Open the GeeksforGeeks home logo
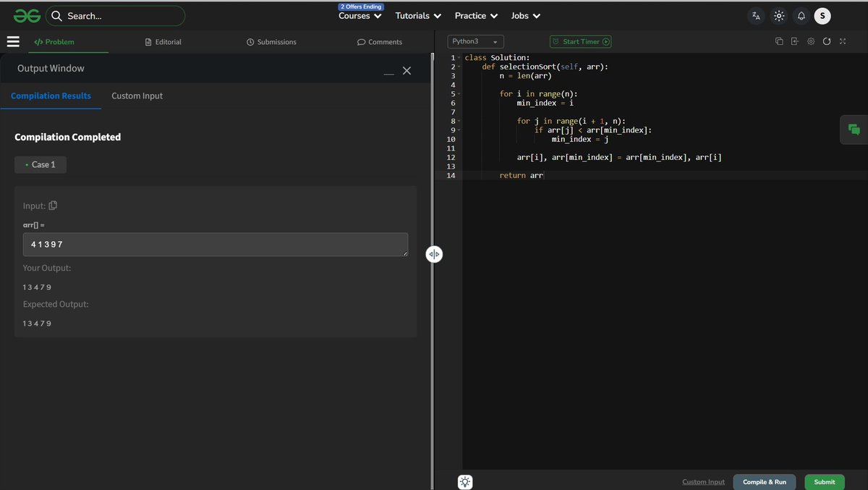Screen dimensions: 868x490 [25, 15]
